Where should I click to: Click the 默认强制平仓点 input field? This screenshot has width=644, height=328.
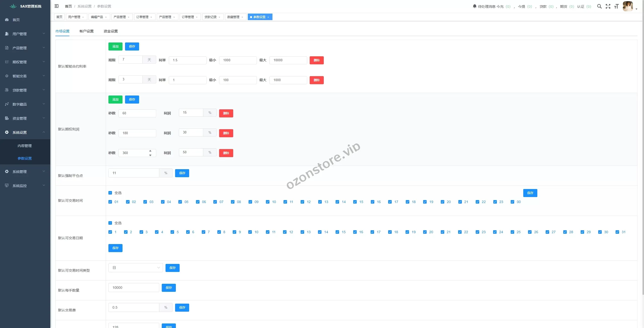coord(134,173)
